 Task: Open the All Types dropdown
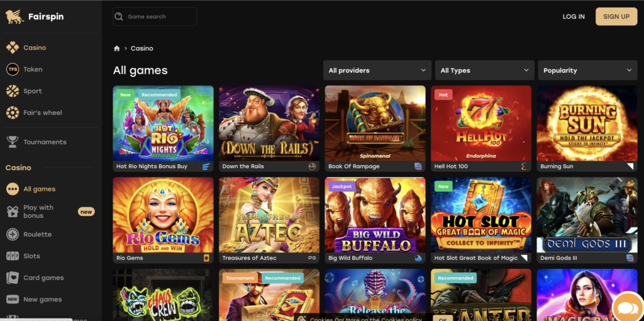tap(485, 70)
